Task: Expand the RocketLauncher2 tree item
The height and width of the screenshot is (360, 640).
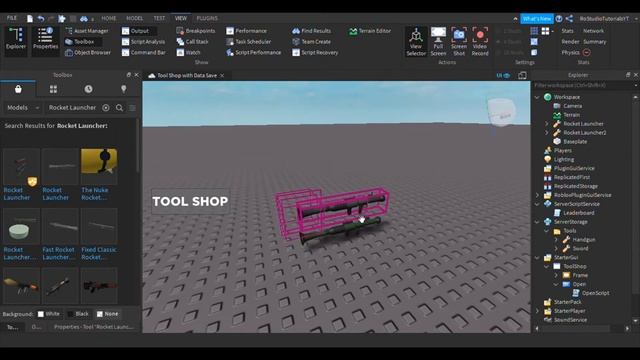Action: point(547,133)
